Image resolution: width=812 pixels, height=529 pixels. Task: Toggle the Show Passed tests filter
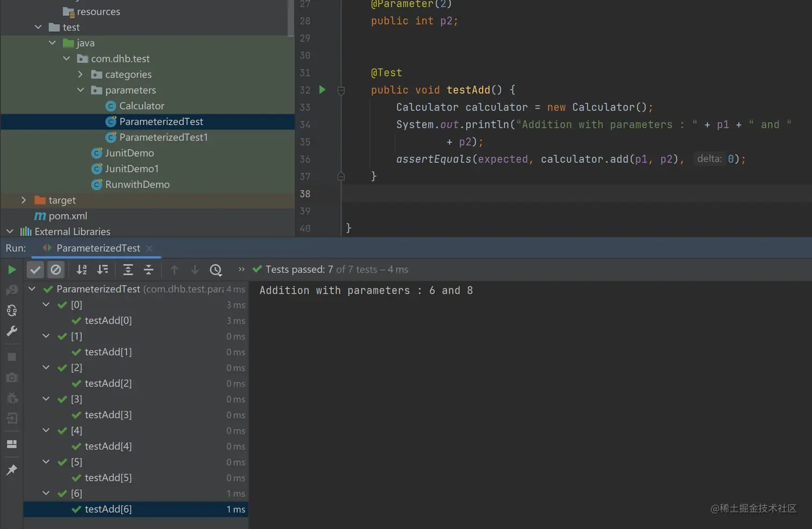pyautogui.click(x=35, y=270)
